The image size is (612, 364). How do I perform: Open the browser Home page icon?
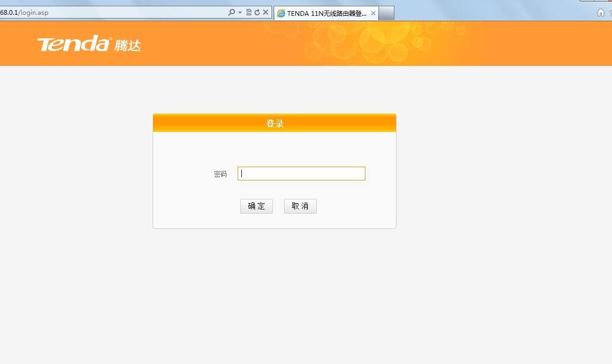pos(600,12)
